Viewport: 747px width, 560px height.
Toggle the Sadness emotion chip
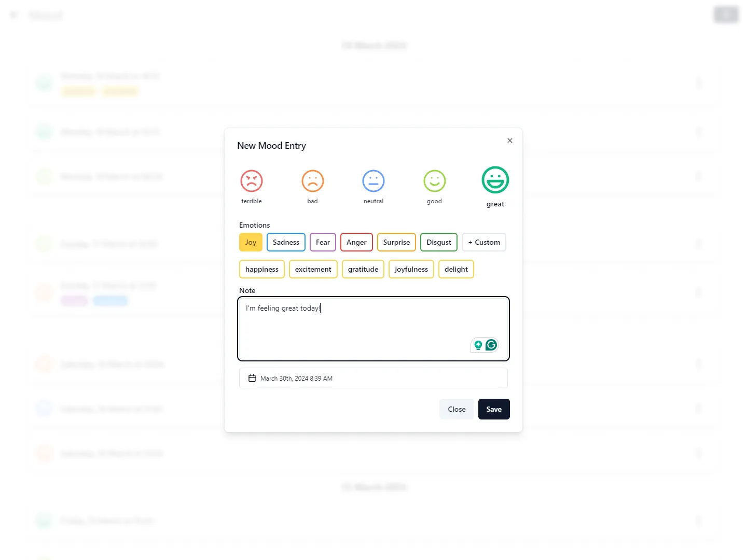286,242
